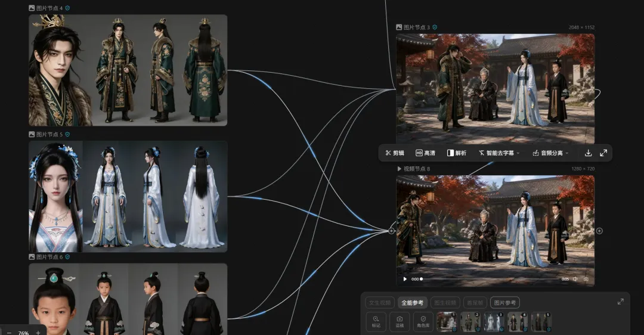Open fullscreen view from the video toolbar

[x=603, y=153]
